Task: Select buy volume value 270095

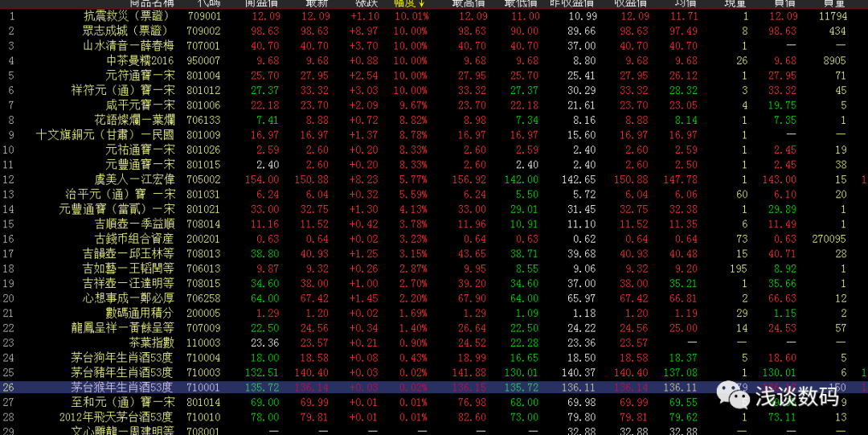Action: (x=829, y=239)
